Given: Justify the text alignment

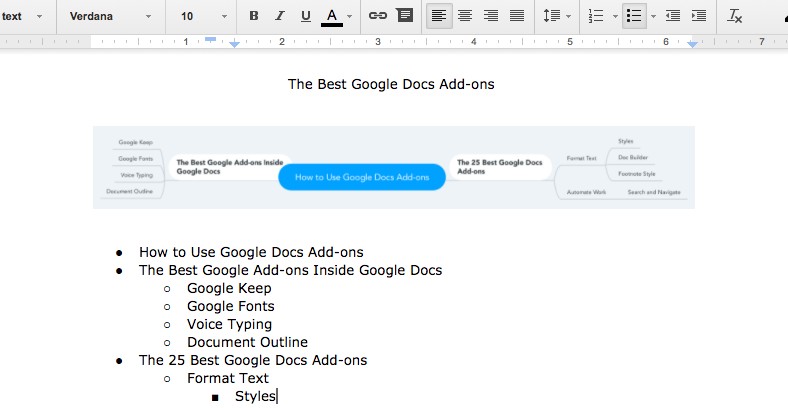Looking at the screenshot, I should (516, 16).
